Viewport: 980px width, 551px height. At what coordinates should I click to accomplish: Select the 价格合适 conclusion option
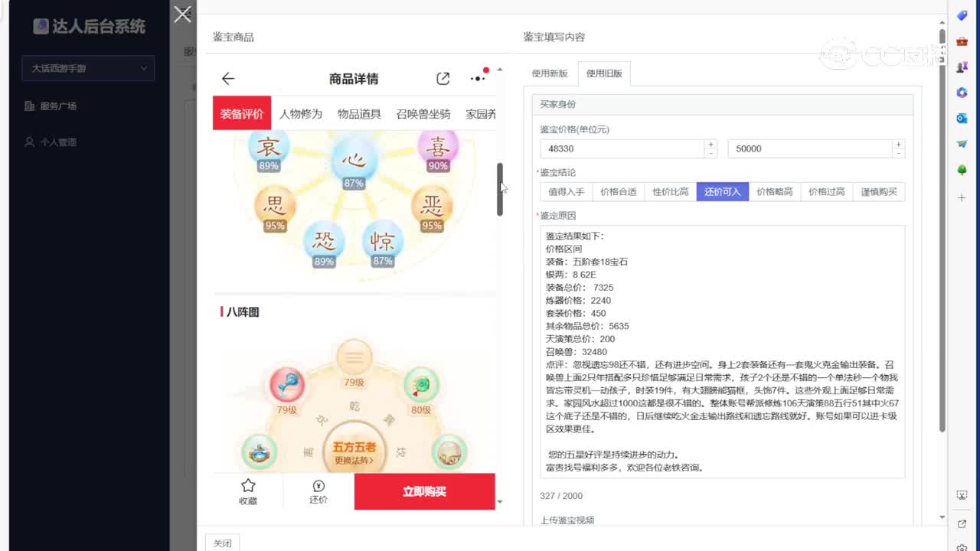618,191
